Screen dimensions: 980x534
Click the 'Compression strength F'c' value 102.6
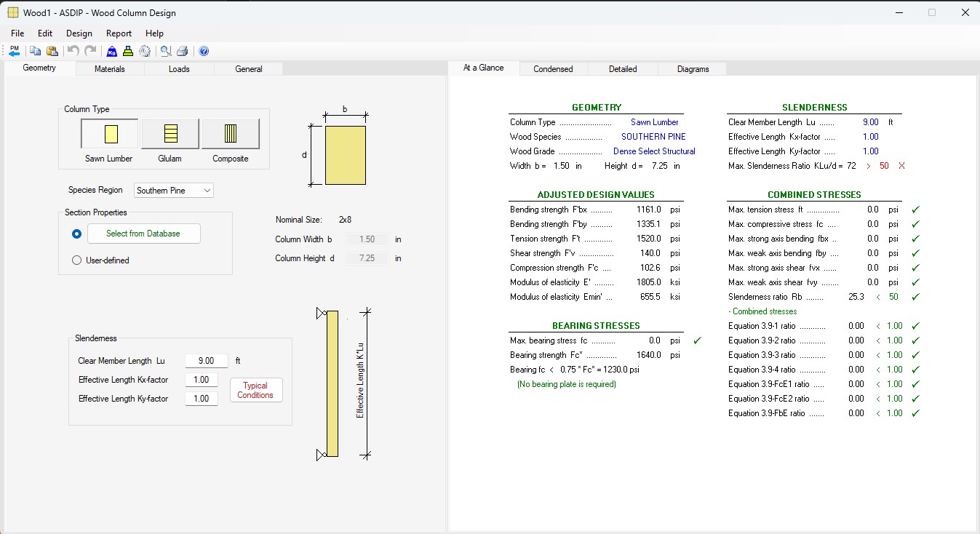[x=651, y=268]
